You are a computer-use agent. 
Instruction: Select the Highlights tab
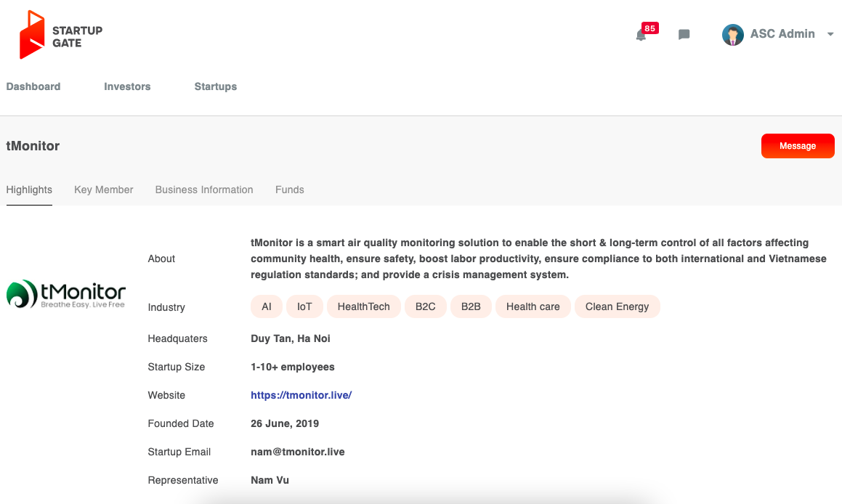29,190
